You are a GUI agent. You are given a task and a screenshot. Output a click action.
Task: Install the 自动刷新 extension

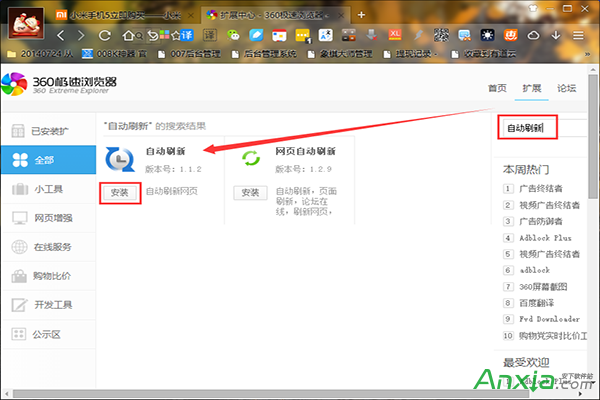[120, 193]
